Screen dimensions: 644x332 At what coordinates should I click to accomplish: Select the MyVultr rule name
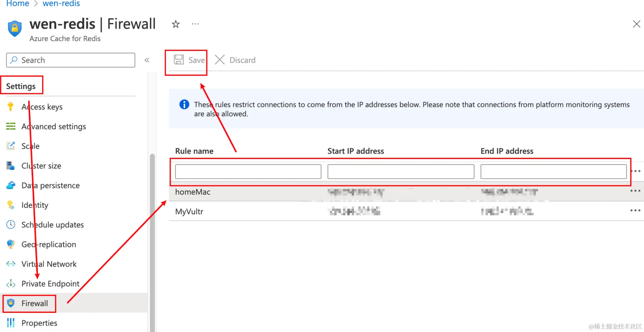pyautogui.click(x=189, y=212)
